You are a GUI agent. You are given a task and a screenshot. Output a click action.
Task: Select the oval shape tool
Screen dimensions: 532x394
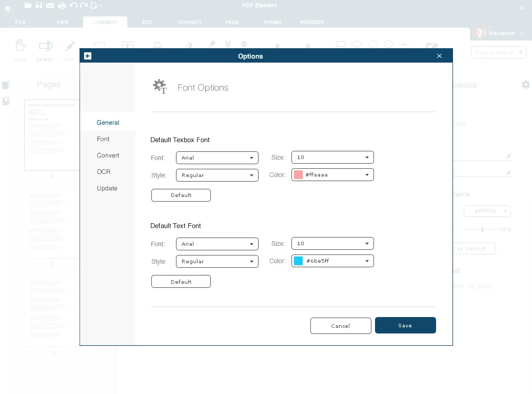357,44
